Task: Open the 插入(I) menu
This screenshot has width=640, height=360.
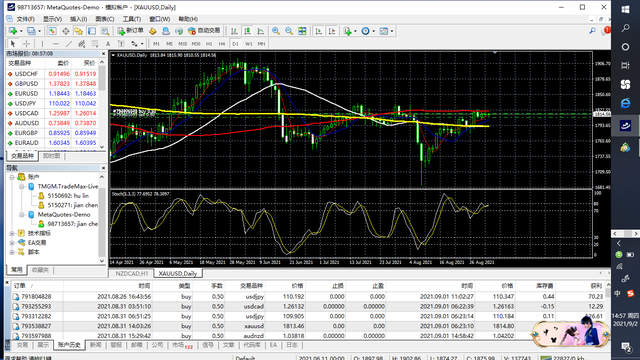Action: pyautogui.click(x=78, y=19)
